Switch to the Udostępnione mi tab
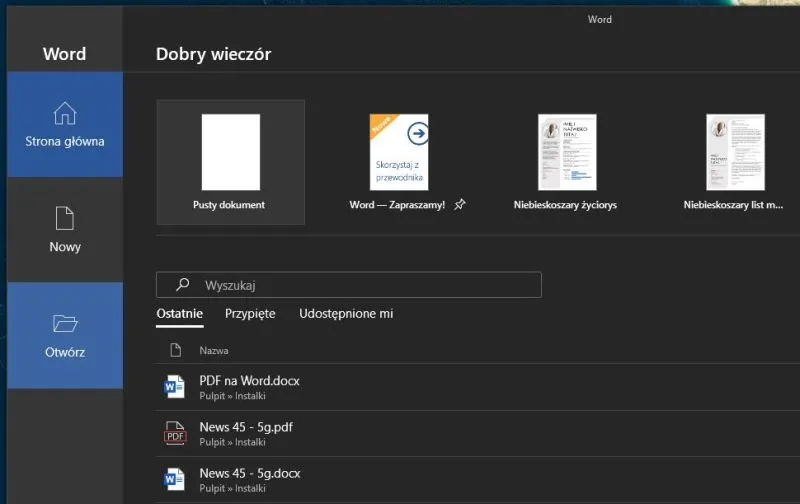The image size is (800, 504). tap(346, 314)
